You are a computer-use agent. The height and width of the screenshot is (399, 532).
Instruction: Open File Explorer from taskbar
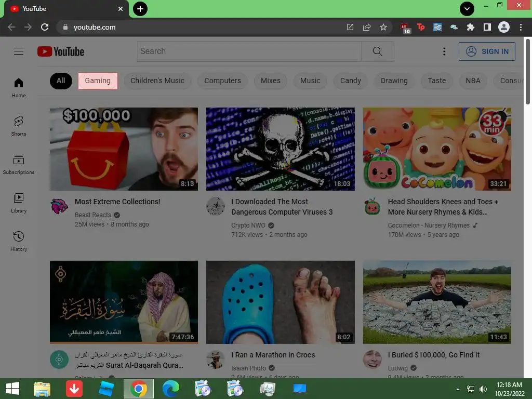(42, 389)
